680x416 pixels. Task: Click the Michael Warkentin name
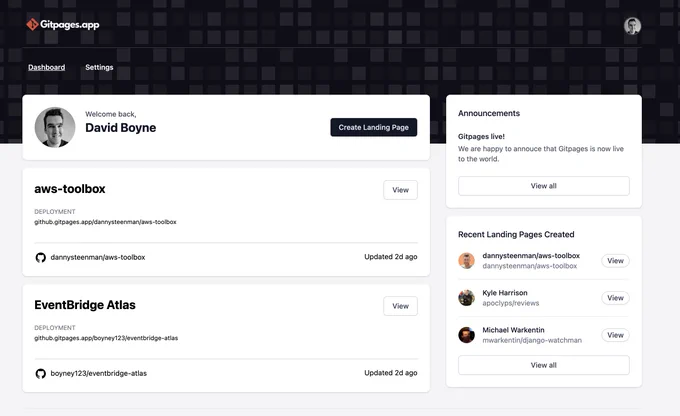513,330
